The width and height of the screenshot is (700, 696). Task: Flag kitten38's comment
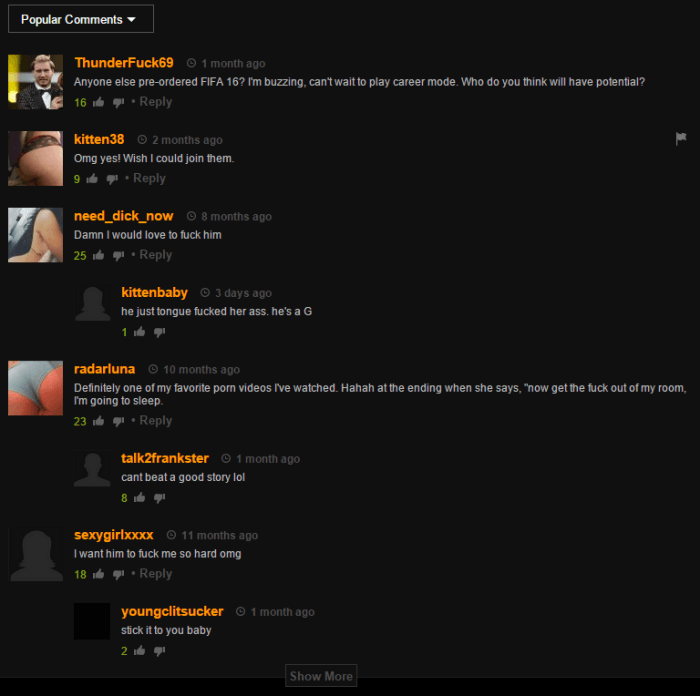(681, 139)
